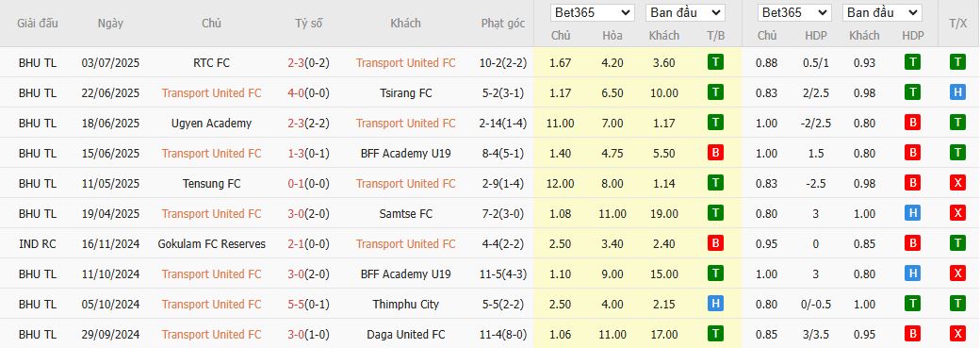Open the second Bet365 handicap dropdown

[x=793, y=12]
